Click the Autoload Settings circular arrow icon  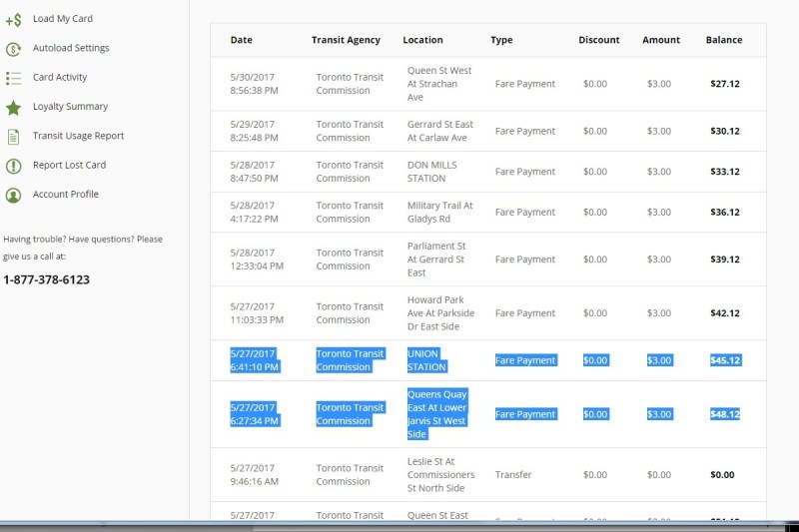pyautogui.click(x=13, y=48)
